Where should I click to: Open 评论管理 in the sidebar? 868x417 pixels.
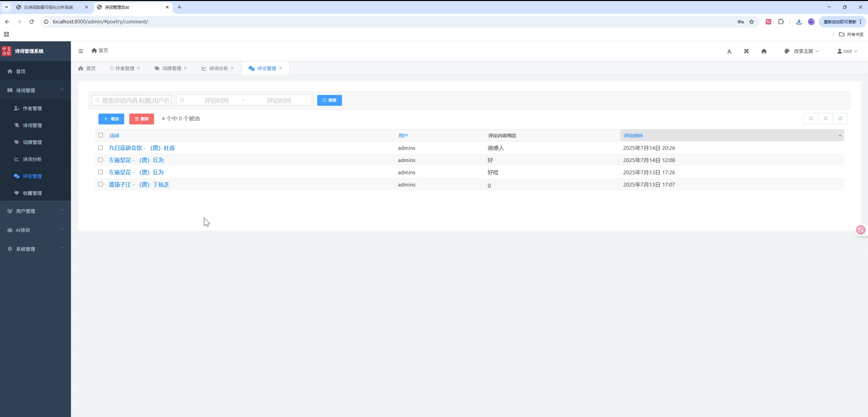tap(35, 176)
